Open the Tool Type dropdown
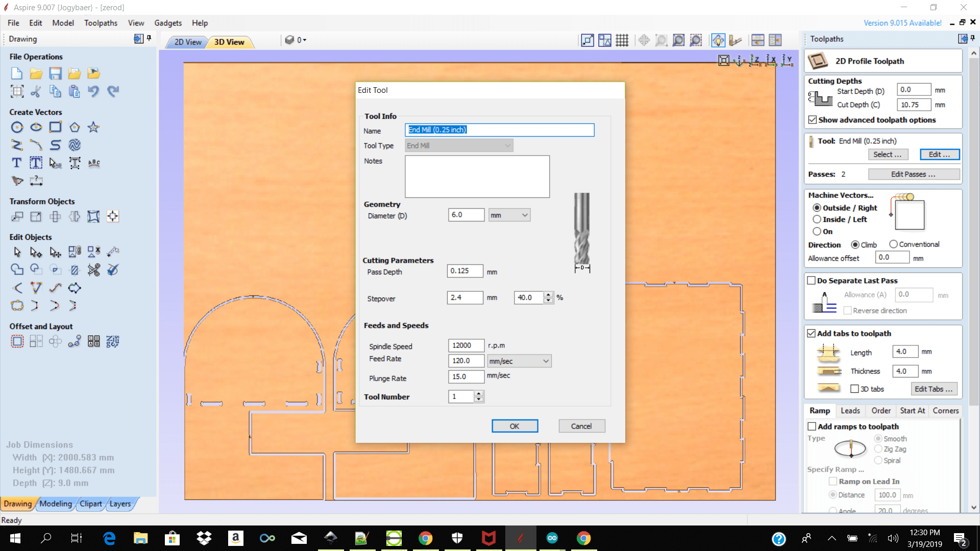Screen dimensions: 980x551 click(459, 145)
